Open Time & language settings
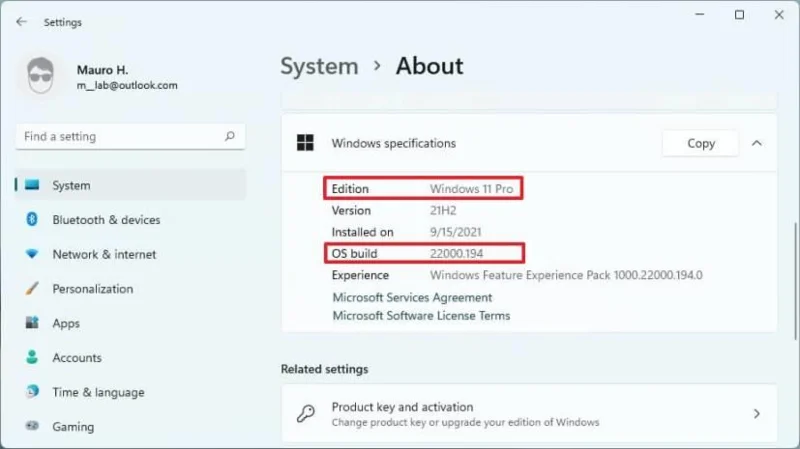The image size is (800, 449). coord(98,392)
